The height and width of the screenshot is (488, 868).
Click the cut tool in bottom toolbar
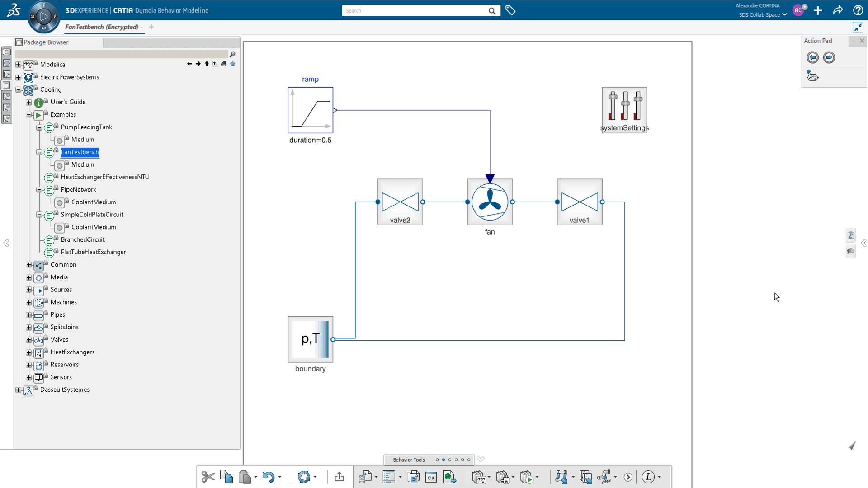coord(208,477)
